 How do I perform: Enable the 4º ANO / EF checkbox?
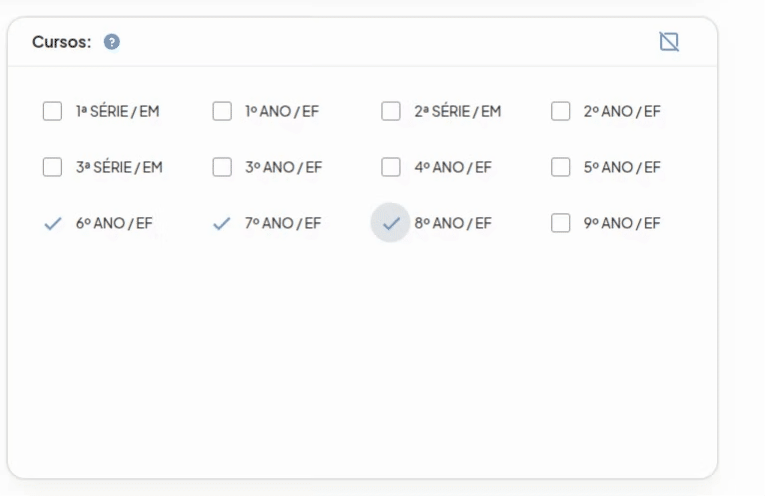(391, 167)
